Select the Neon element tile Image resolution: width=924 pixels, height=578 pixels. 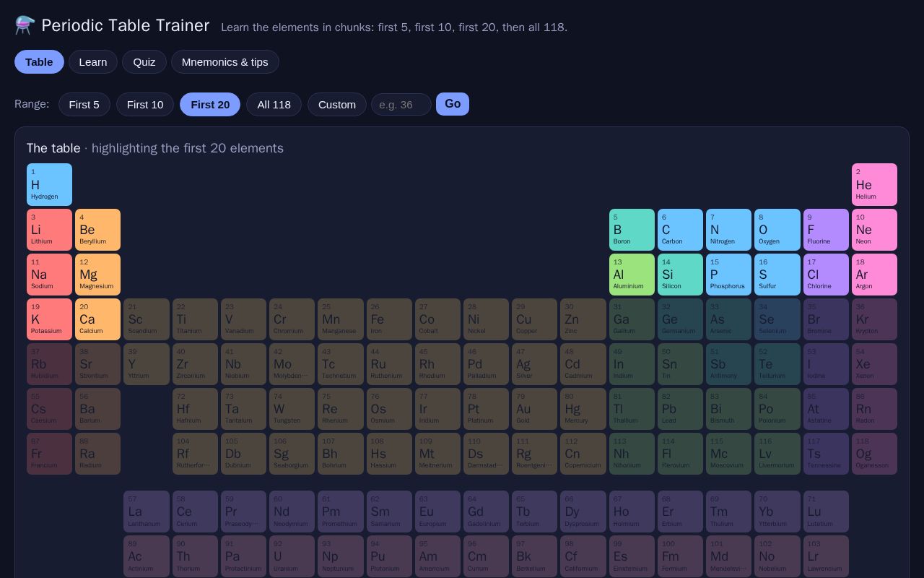(874, 230)
